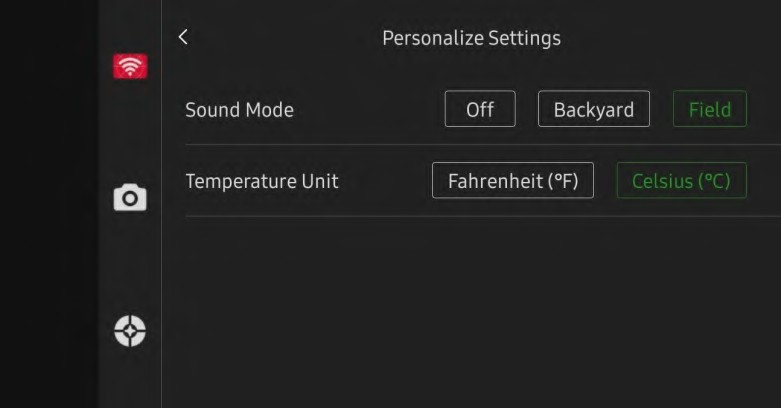Click blank space between Sound Mode and Off

(x=368, y=110)
